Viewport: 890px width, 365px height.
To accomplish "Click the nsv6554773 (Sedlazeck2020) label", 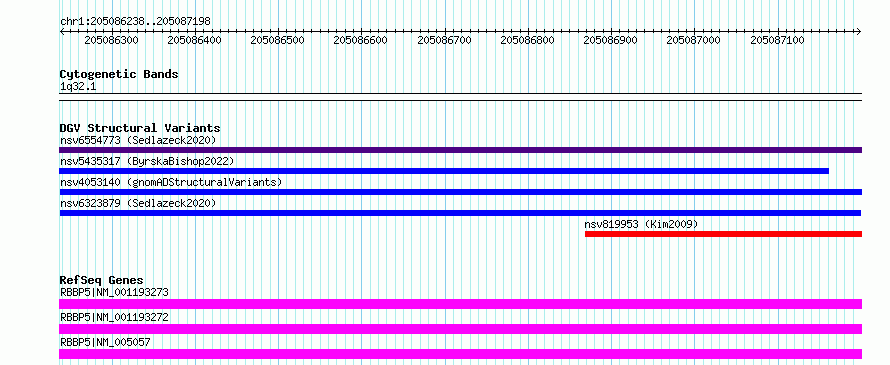I will (138, 140).
